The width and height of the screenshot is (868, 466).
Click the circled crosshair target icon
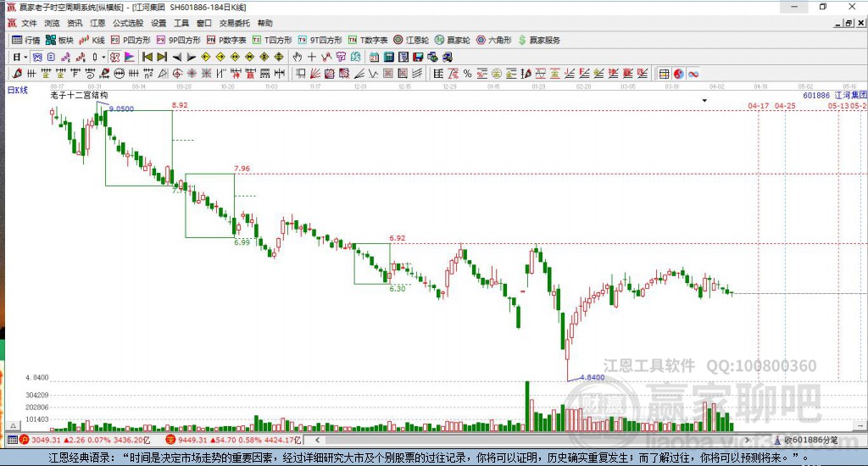[x=177, y=74]
